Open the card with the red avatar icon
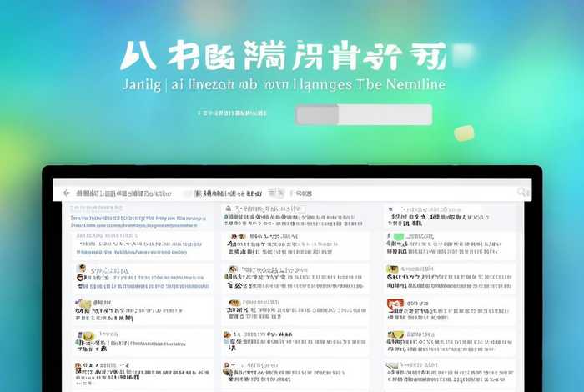This screenshot has width=584, height=392. (450, 310)
